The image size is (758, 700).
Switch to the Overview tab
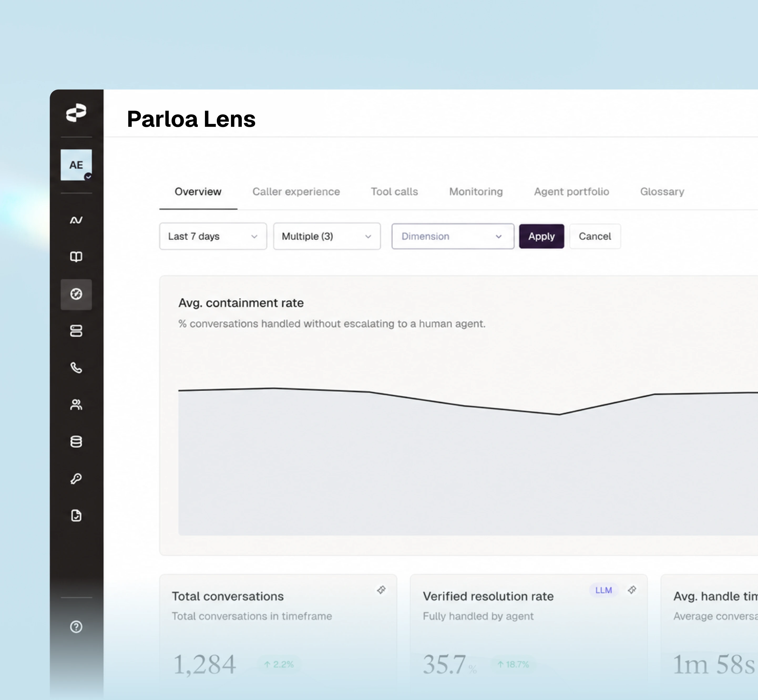pyautogui.click(x=198, y=192)
